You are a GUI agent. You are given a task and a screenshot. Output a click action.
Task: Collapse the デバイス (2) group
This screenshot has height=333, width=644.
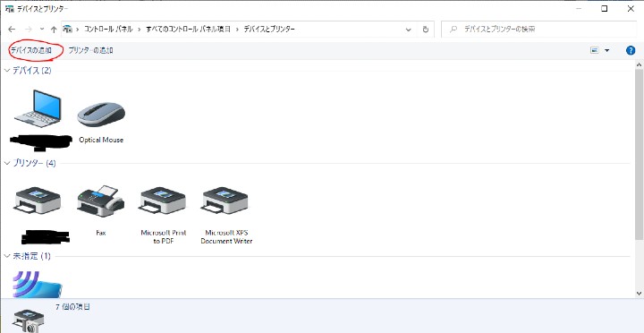pyautogui.click(x=7, y=71)
